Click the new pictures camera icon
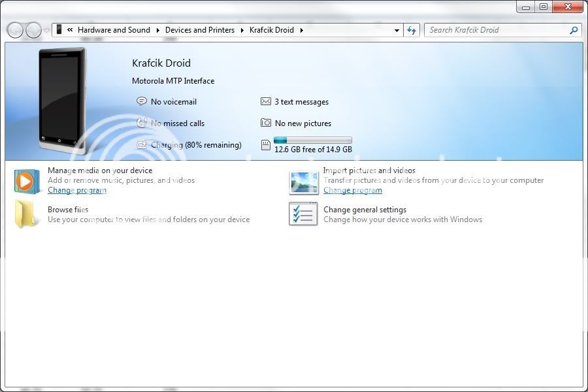This screenshot has width=588, height=392. 265,123
